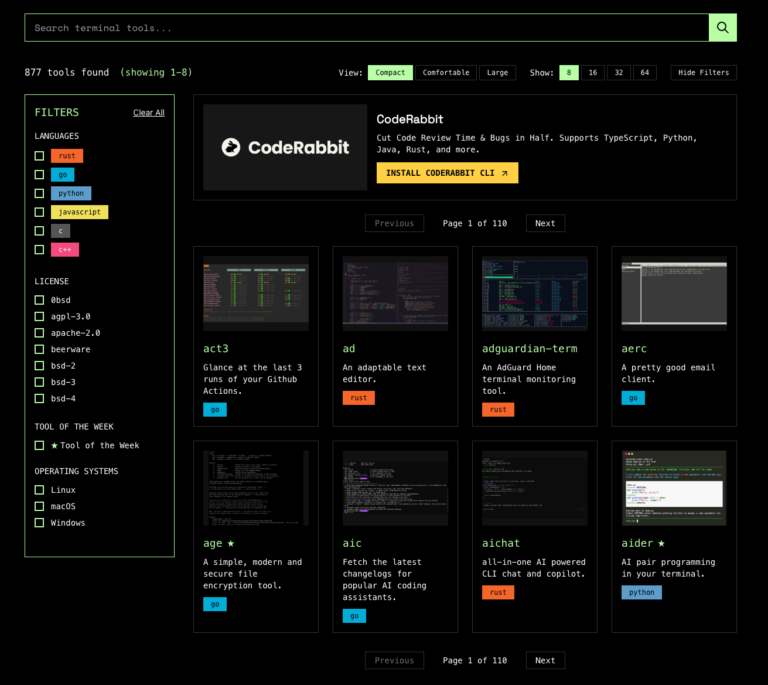Enable the python language filter checkbox
The height and width of the screenshot is (685, 768).
point(39,193)
